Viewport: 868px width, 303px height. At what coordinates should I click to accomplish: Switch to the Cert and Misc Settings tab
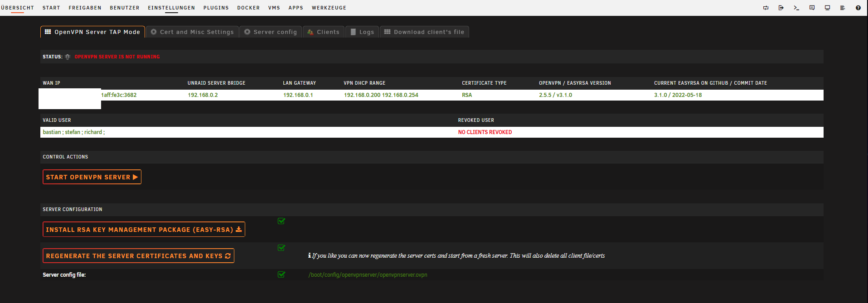point(192,32)
